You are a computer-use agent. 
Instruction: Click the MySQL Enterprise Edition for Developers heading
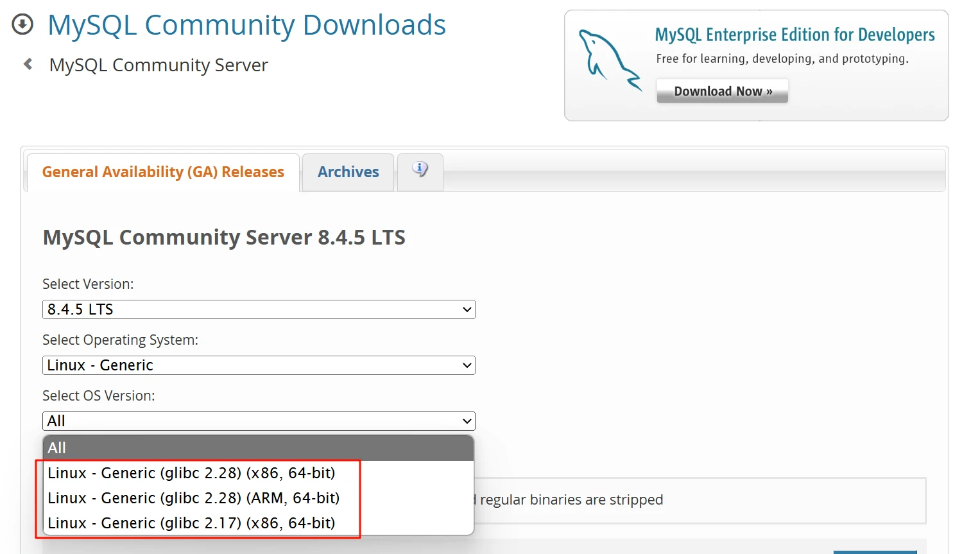click(794, 35)
